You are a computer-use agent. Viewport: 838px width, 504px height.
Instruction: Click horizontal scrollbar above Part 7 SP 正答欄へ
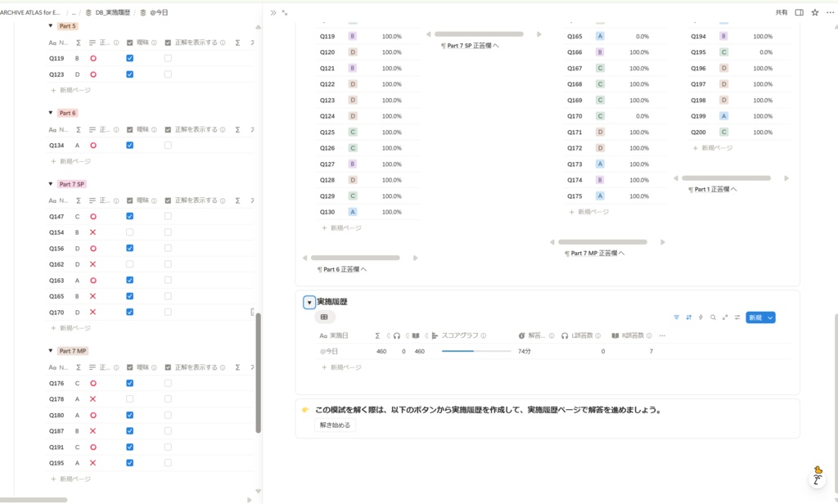click(x=479, y=34)
